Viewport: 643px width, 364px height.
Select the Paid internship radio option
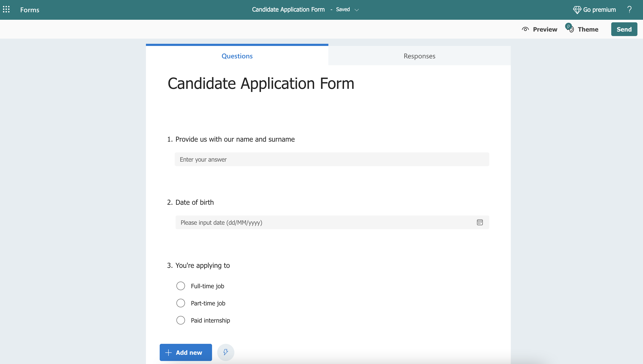point(180,320)
